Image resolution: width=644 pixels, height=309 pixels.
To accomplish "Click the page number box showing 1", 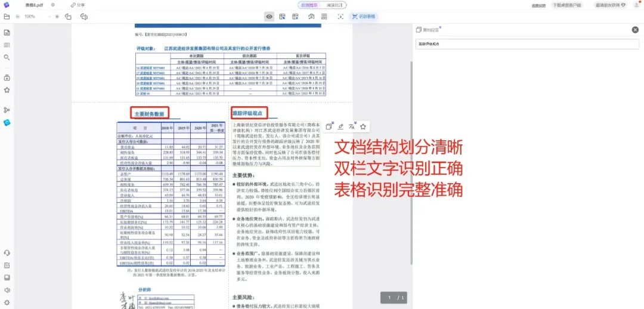I will [390, 298].
